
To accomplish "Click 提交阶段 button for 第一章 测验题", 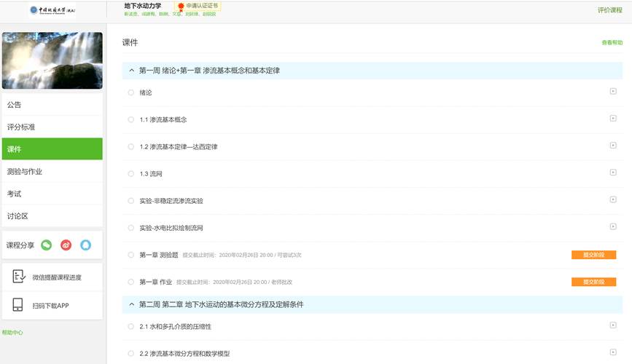I will pos(593,255).
